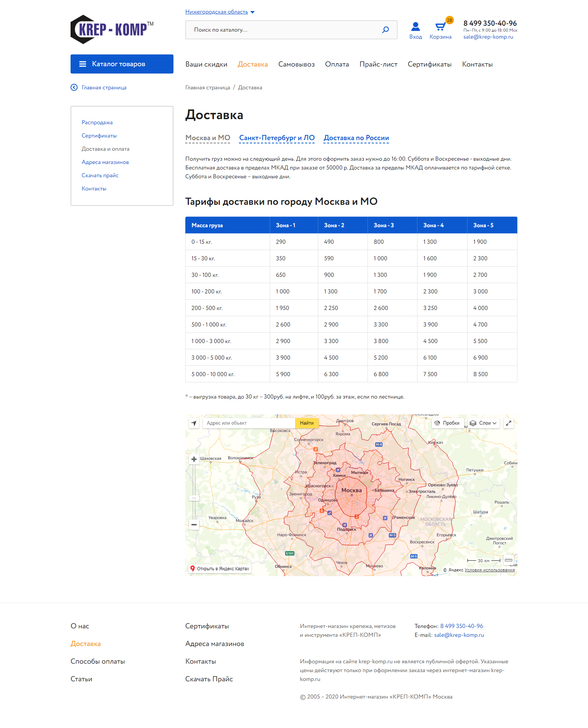Open Сертификаты in the sidebar
This screenshot has height=728, width=588.
pos(99,136)
